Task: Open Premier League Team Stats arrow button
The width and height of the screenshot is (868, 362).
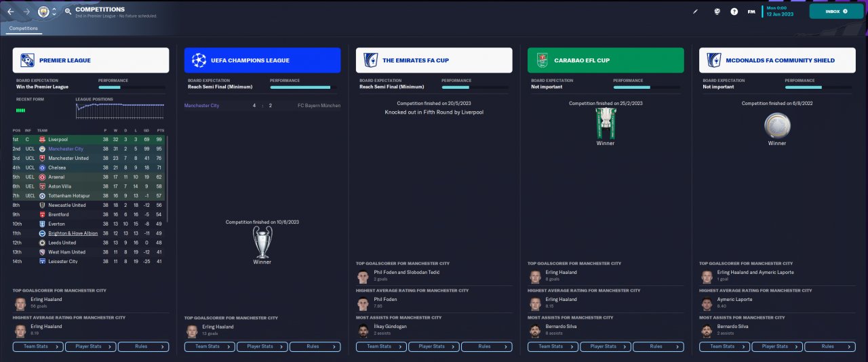Action: click(x=38, y=346)
